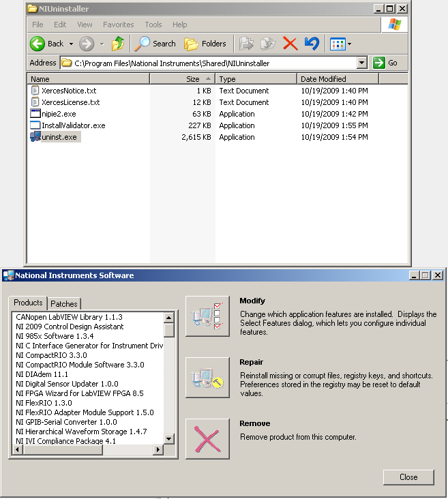
Task: Sort files by Name column header
Action: click(89, 78)
